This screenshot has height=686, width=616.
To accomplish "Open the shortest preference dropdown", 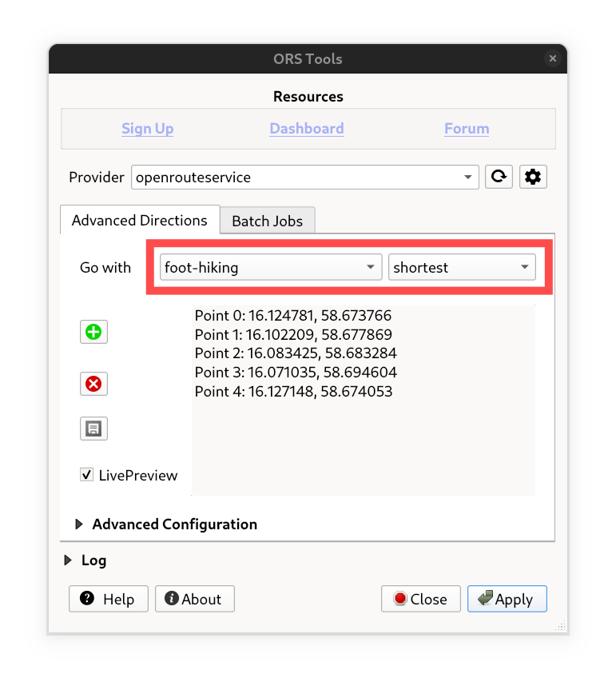I will point(462,268).
